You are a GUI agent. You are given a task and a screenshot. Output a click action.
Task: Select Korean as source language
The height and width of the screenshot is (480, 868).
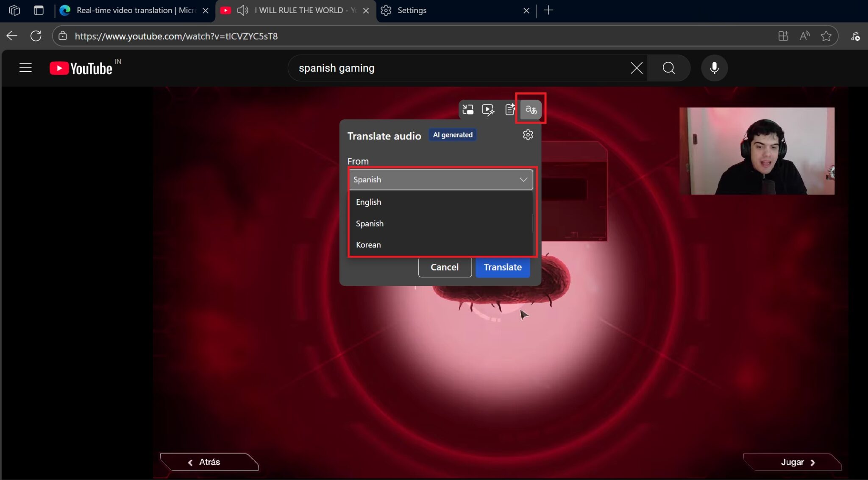pyautogui.click(x=368, y=245)
